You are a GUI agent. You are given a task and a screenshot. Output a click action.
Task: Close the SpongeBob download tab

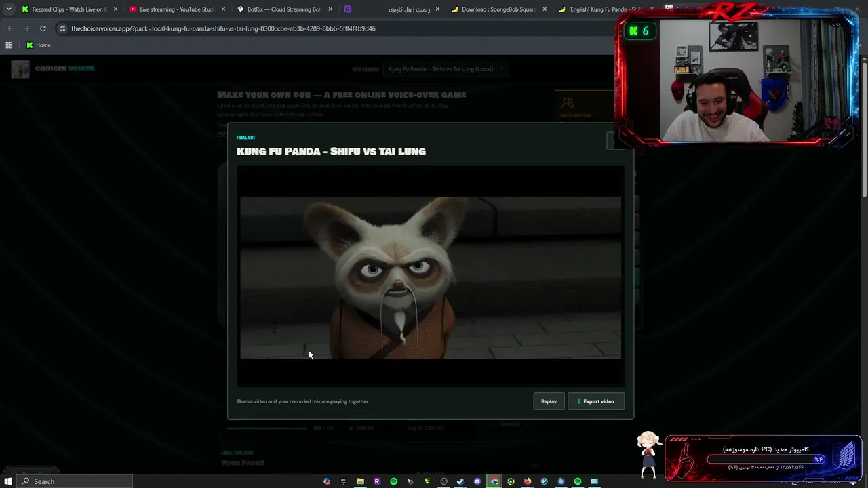[545, 9]
